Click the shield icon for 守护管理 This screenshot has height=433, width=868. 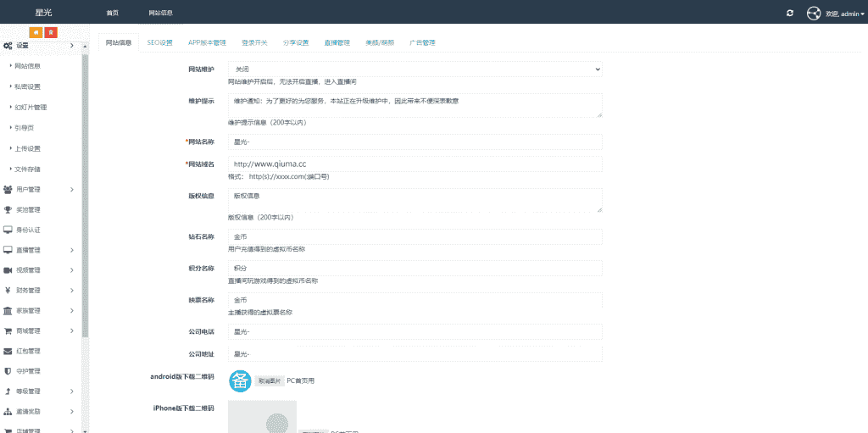[8, 371]
